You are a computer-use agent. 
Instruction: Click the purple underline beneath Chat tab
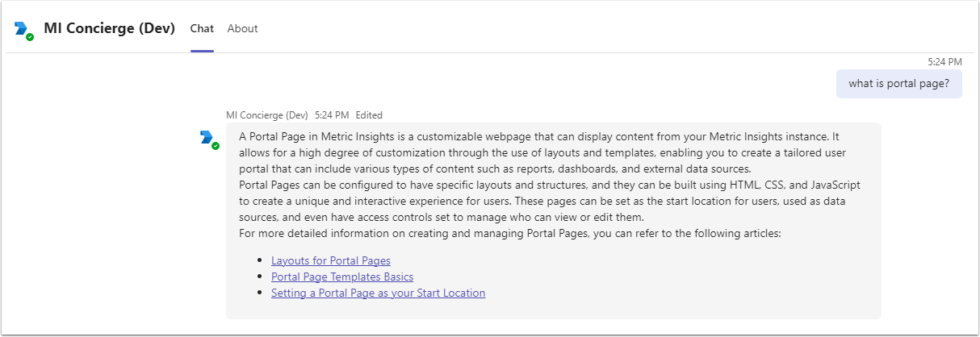202,51
